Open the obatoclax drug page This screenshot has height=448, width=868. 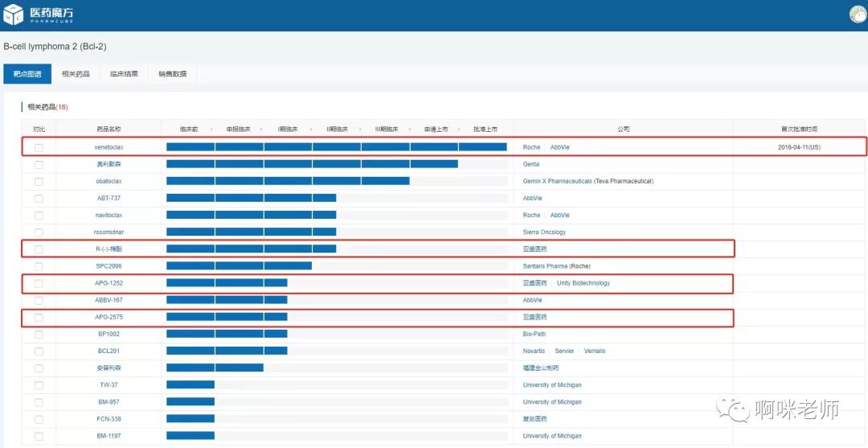click(108, 181)
